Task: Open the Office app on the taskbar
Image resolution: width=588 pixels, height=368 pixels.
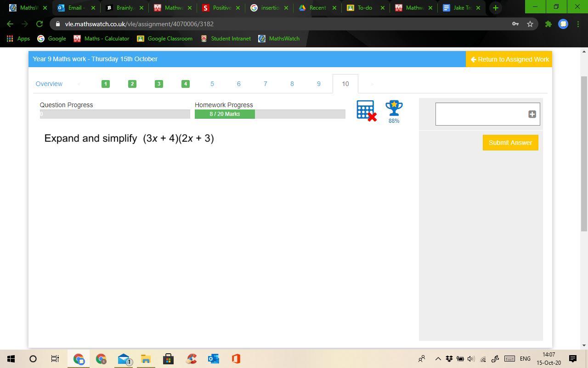Action: point(236,359)
